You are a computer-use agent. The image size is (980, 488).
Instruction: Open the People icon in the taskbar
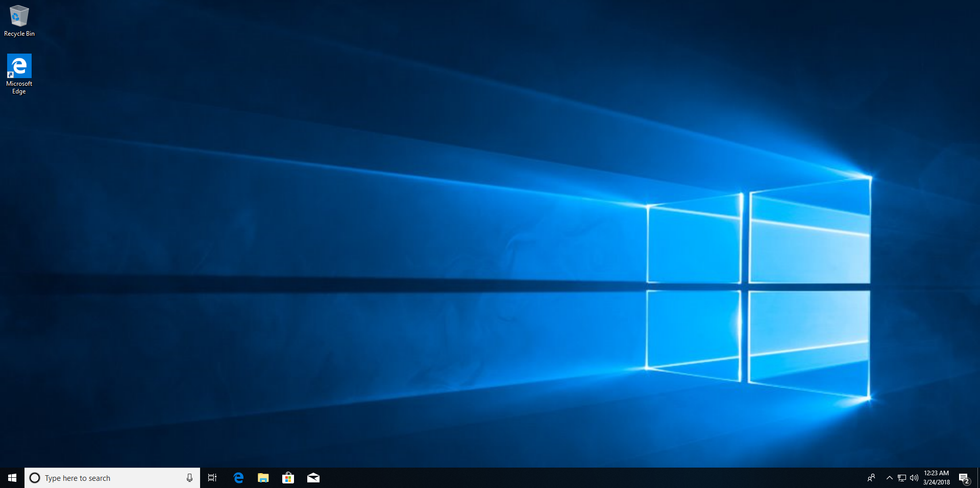click(871, 478)
